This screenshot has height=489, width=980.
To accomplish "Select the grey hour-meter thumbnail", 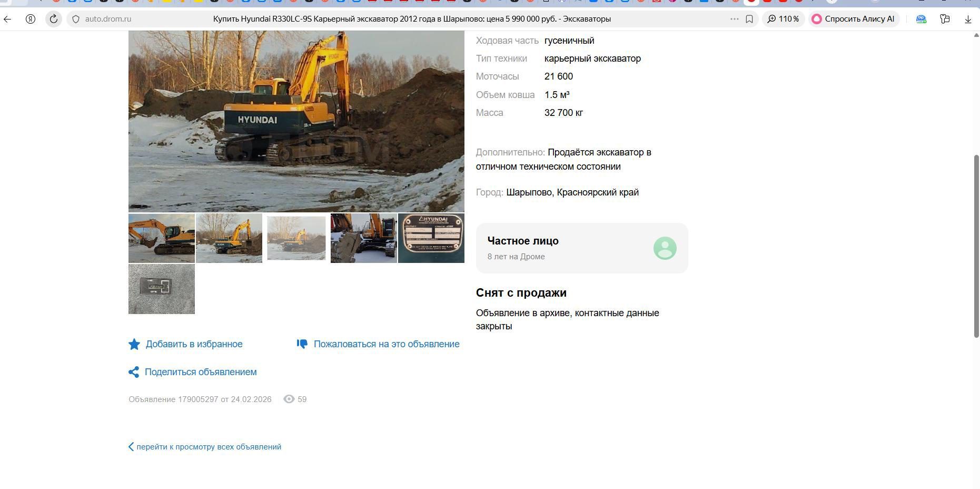I will tap(162, 289).
